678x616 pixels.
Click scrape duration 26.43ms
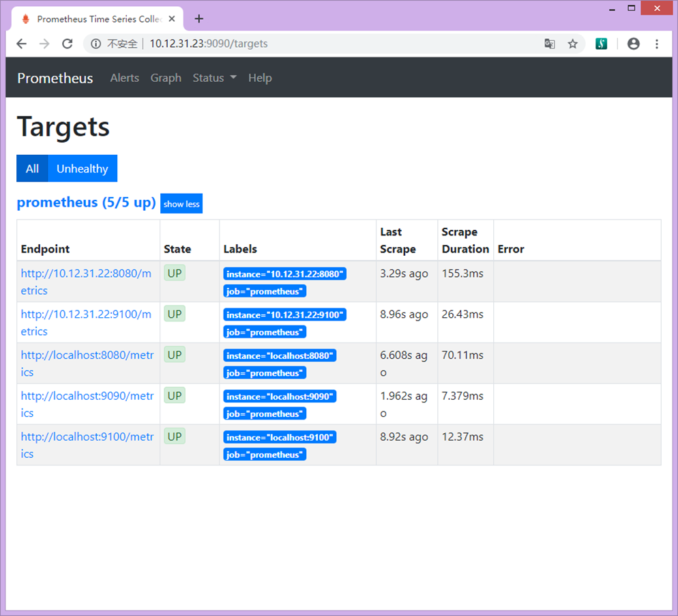(x=462, y=314)
